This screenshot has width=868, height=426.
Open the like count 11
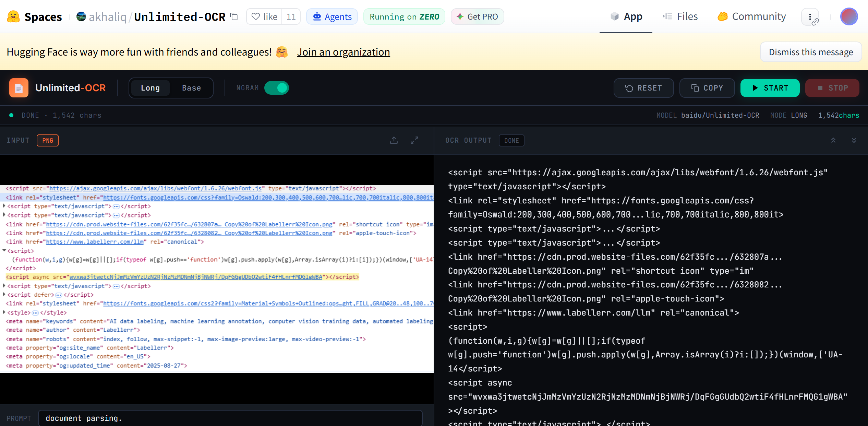click(291, 16)
